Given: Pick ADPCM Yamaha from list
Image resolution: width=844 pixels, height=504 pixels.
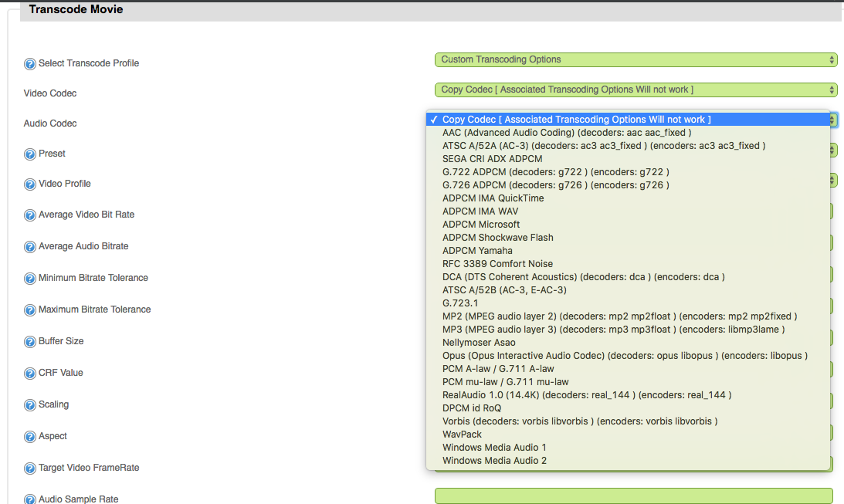Looking at the screenshot, I should [x=628, y=251].
